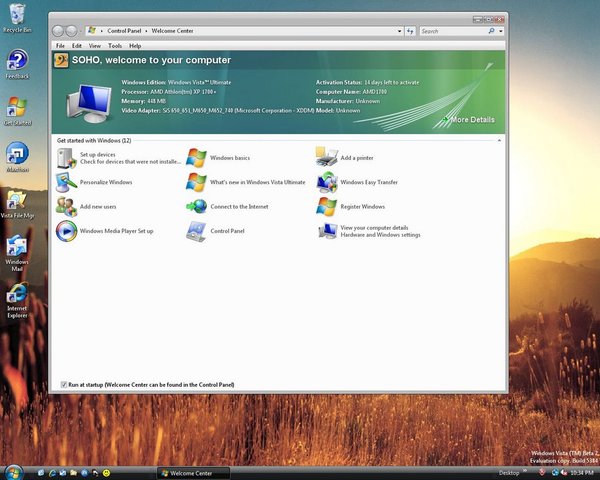Open the View your computer details icon

click(x=328, y=231)
